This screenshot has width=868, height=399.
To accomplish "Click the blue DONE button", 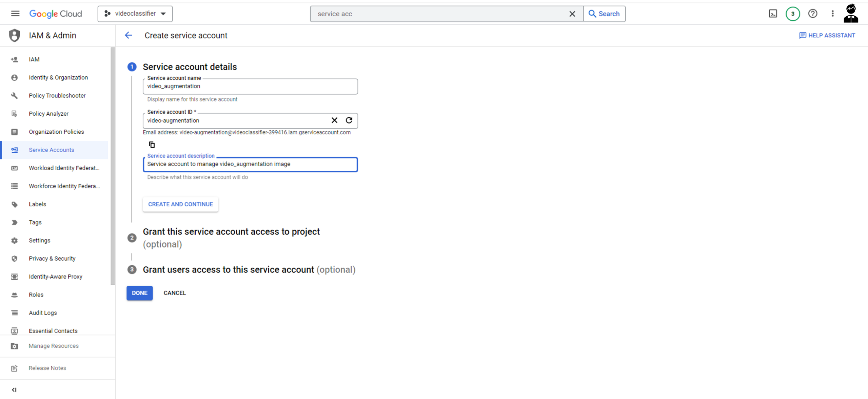I will (139, 293).
